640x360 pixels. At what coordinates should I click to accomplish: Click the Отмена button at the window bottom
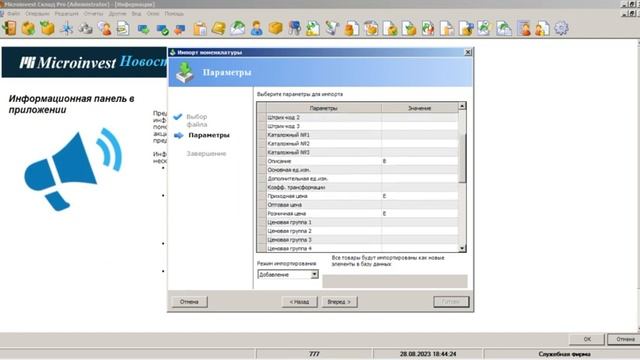(624, 339)
